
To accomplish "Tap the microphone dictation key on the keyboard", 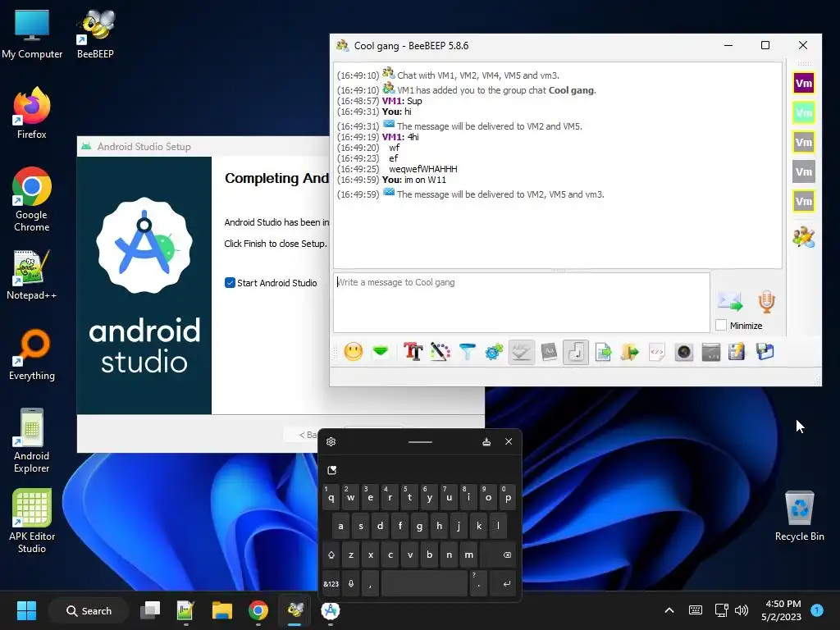I will pos(351,583).
